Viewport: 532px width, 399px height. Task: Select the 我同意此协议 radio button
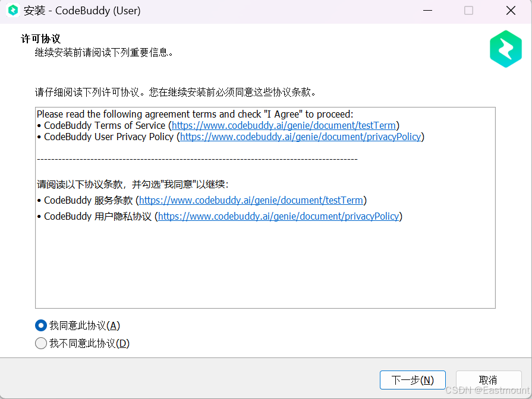(40, 325)
